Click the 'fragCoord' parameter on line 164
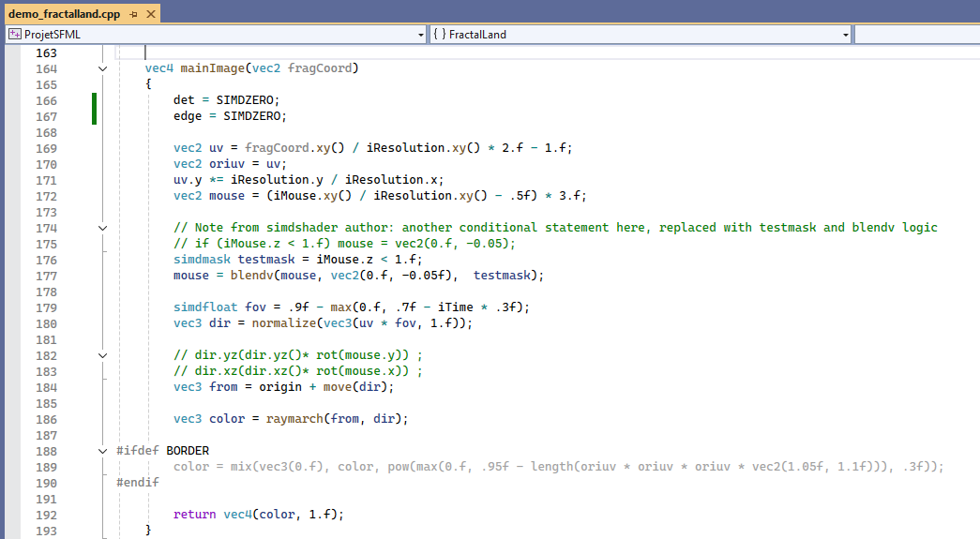Viewport: 980px width, 539px height. pyautogui.click(x=320, y=68)
